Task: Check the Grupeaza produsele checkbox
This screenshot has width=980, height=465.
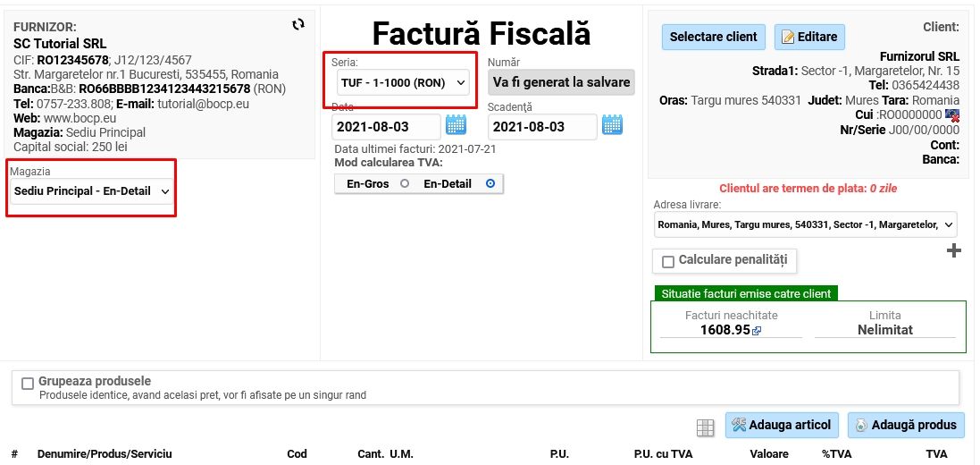Action: point(28,383)
